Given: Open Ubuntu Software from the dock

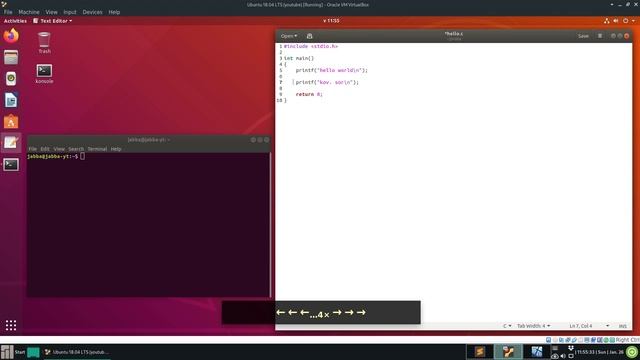Looking at the screenshot, I should coord(11,122).
